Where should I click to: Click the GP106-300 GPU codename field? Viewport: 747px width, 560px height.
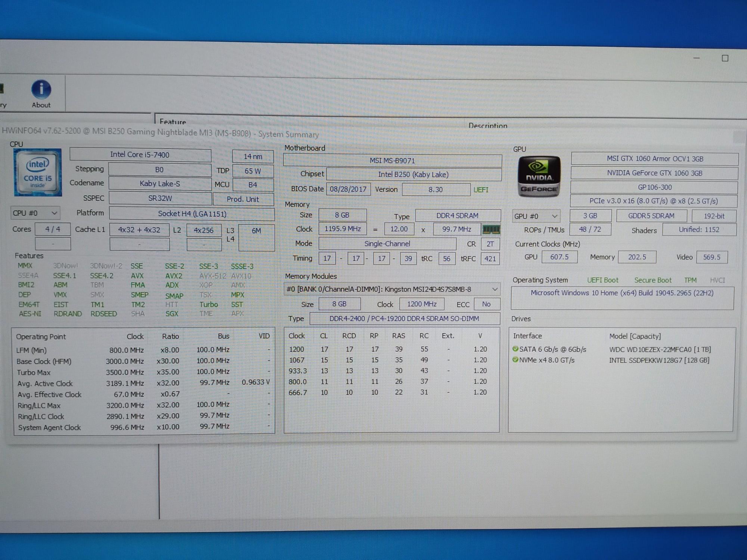tap(654, 187)
